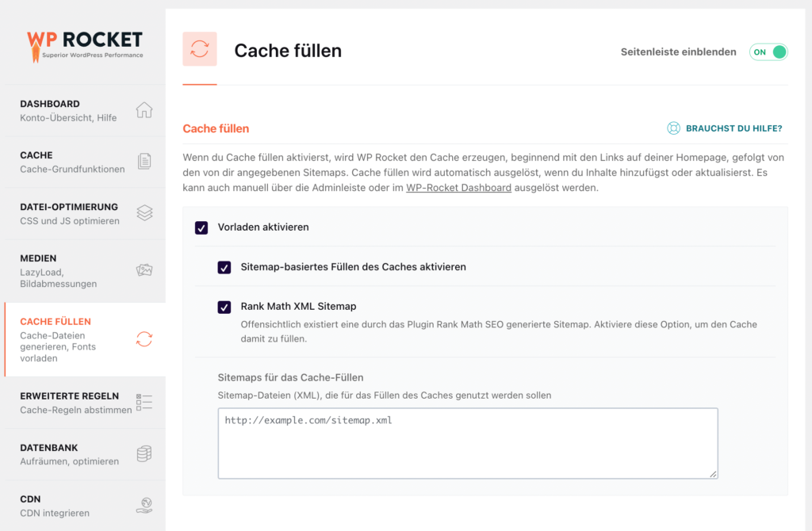Viewport: 812px width, 531px height.
Task: Open the CACHE Cache-Grundfunktionen section
Action: [85, 162]
